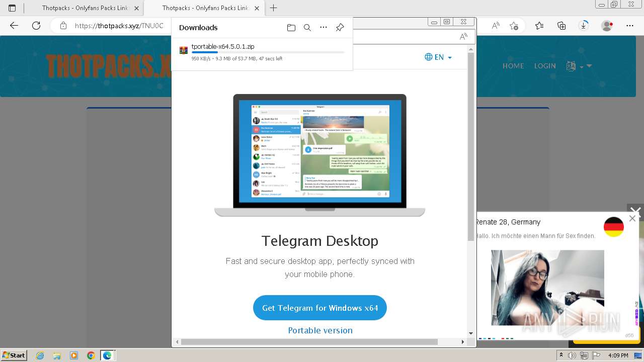Image resolution: width=644 pixels, height=362 pixels.
Task: Close the second Thotpacks tab
Action: click(x=256, y=8)
